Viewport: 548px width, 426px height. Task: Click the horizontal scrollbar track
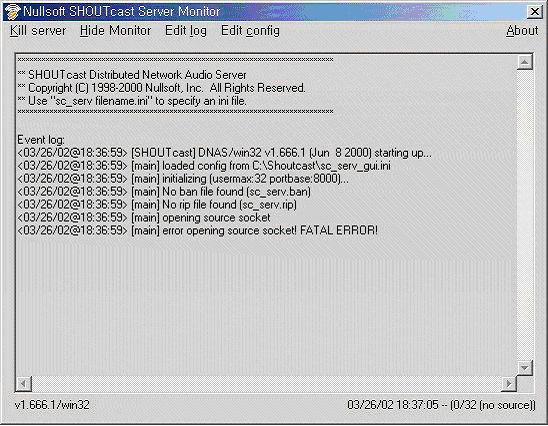click(x=267, y=383)
